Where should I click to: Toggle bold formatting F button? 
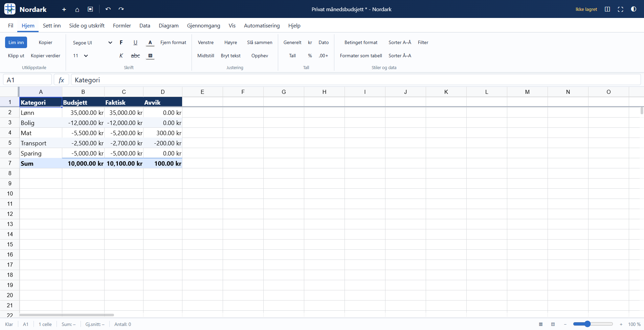click(121, 42)
